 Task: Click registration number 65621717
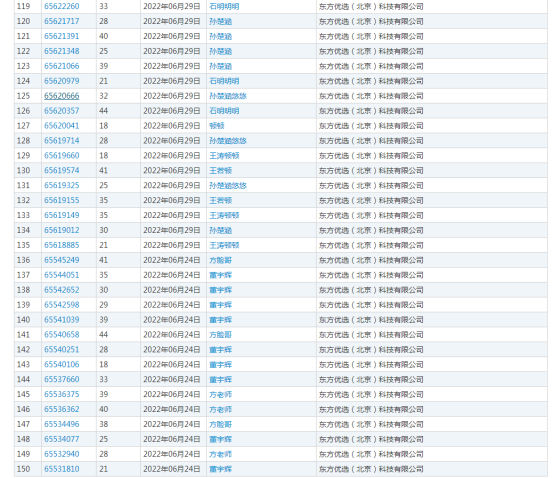61,21
